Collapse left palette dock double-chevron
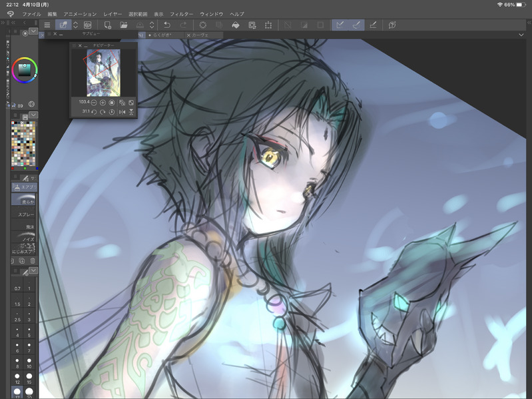Viewport: 532px width, 399px height. 13,23
